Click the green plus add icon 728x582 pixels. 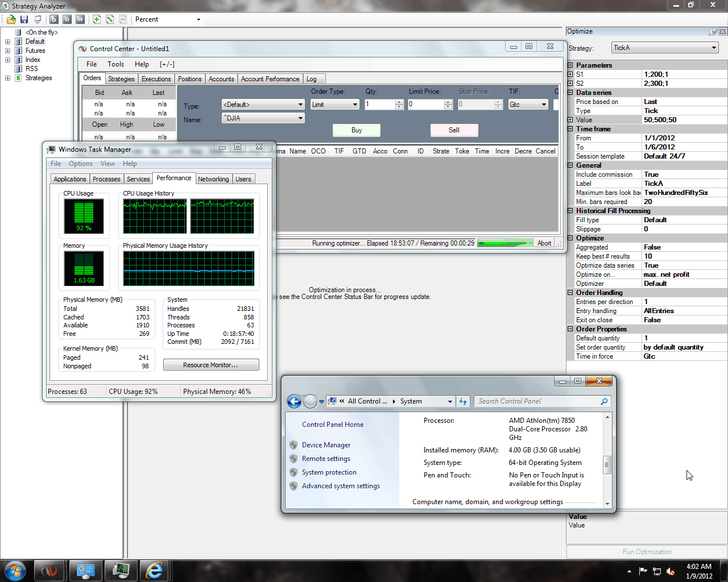click(97, 19)
